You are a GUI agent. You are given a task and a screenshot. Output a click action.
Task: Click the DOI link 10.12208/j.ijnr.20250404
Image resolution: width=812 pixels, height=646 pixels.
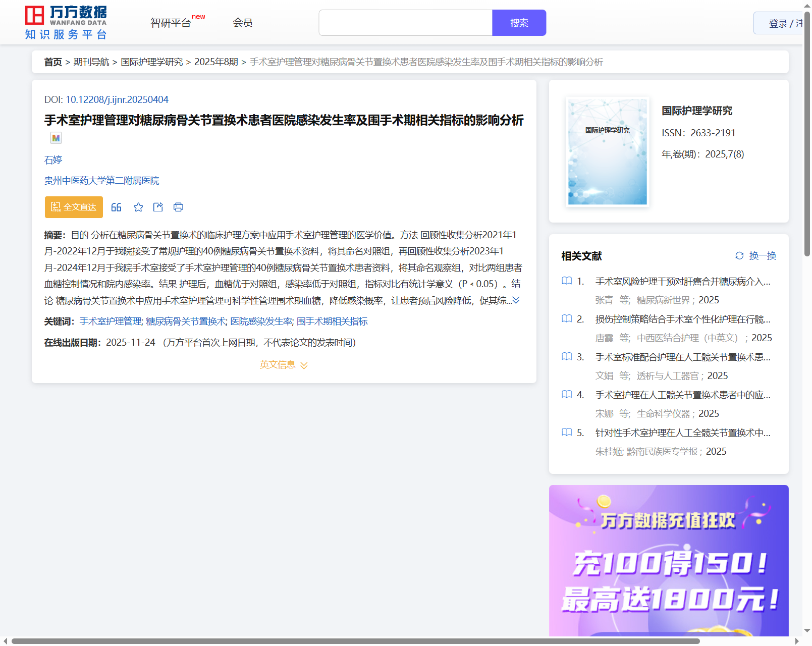pos(117,99)
